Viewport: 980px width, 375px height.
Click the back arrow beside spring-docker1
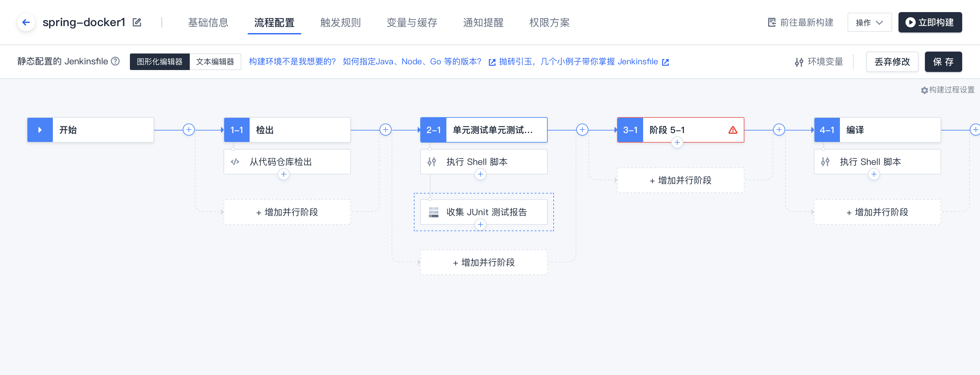26,22
